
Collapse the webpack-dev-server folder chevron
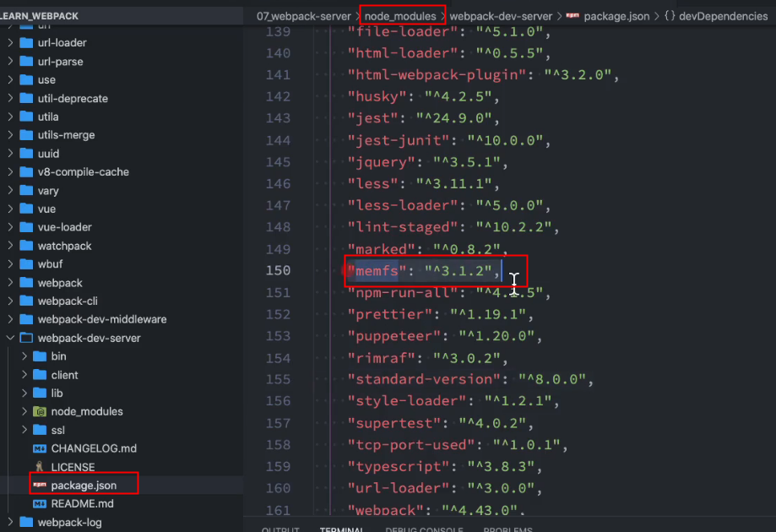[10, 338]
